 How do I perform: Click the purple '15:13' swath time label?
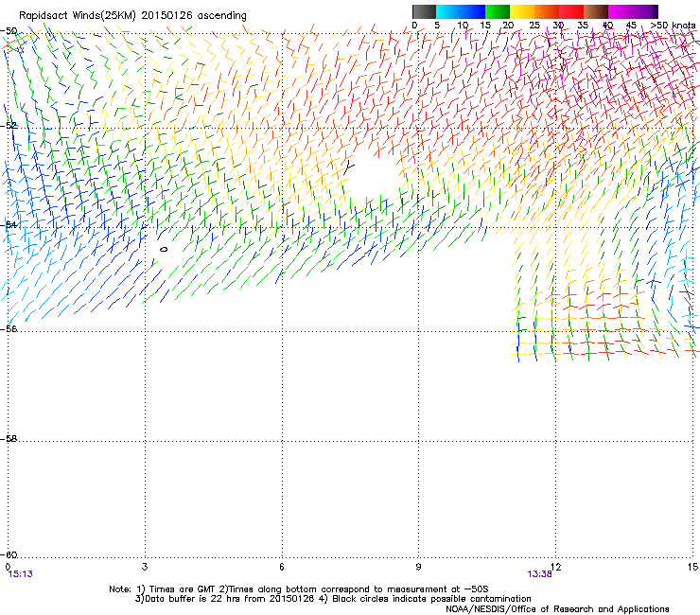[x=21, y=574]
